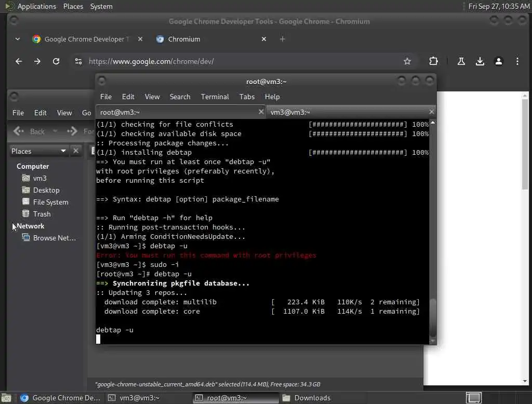This screenshot has height=404, width=532.
Task: Open file manager Edit menu
Action: (41, 113)
